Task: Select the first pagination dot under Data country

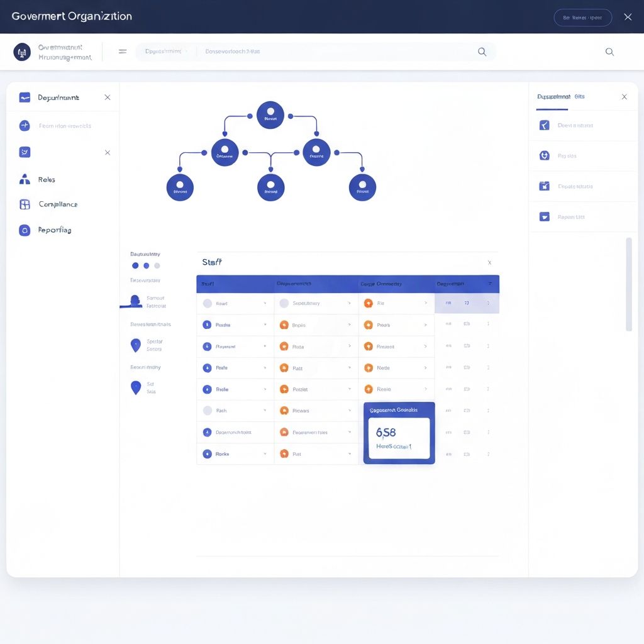Action: pos(135,265)
